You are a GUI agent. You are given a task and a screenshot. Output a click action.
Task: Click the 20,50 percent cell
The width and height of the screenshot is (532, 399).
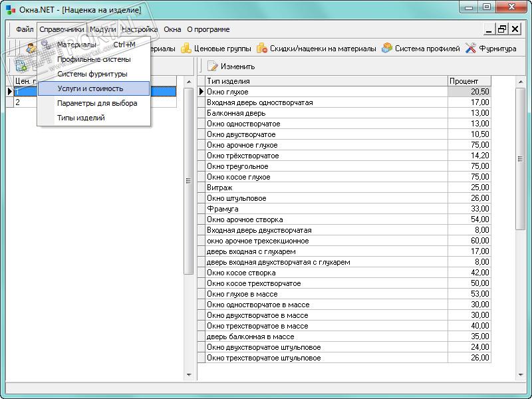pyautogui.click(x=469, y=92)
